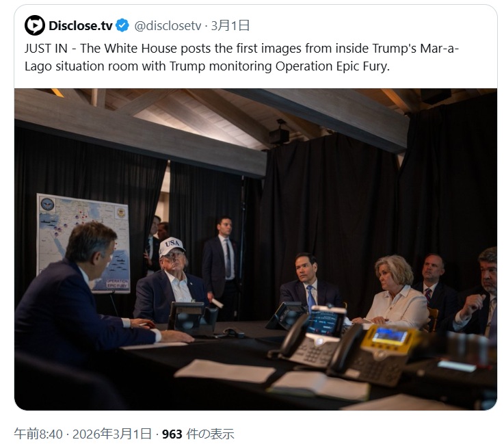Click the white USA cap in the photo
Screen dimensions: 504x444
click(172, 246)
